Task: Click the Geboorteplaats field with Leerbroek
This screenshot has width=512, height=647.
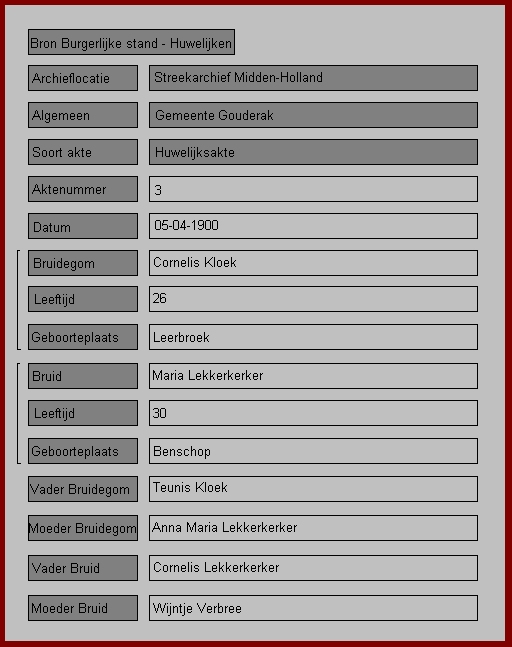Action: [x=313, y=337]
